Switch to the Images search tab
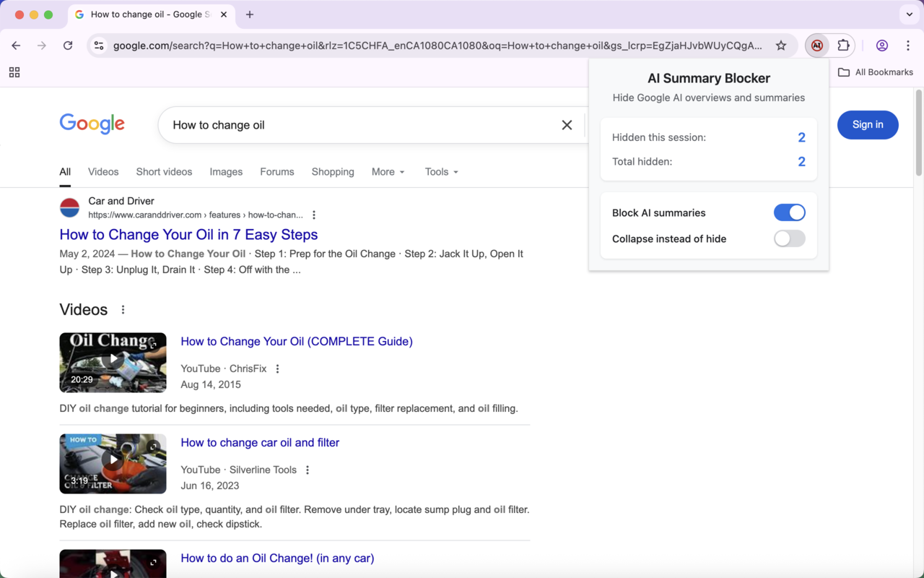 pyautogui.click(x=226, y=171)
